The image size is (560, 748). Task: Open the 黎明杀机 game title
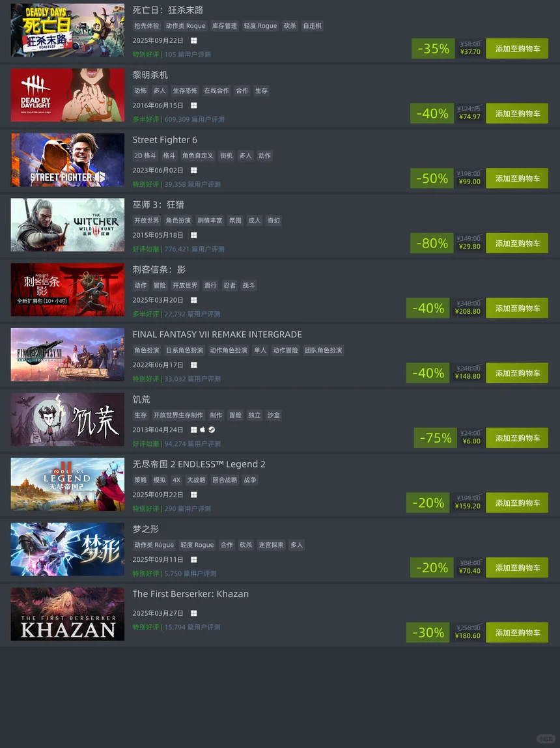pos(150,75)
